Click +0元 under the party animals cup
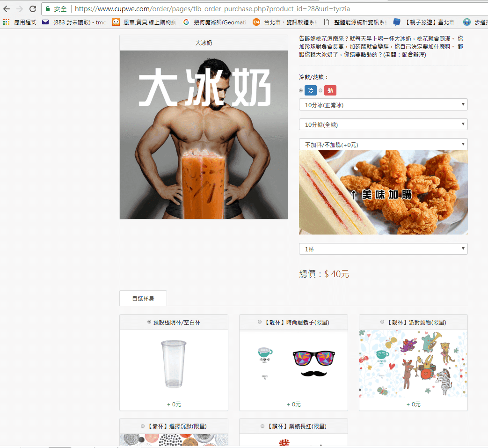488x448 pixels. (x=413, y=404)
